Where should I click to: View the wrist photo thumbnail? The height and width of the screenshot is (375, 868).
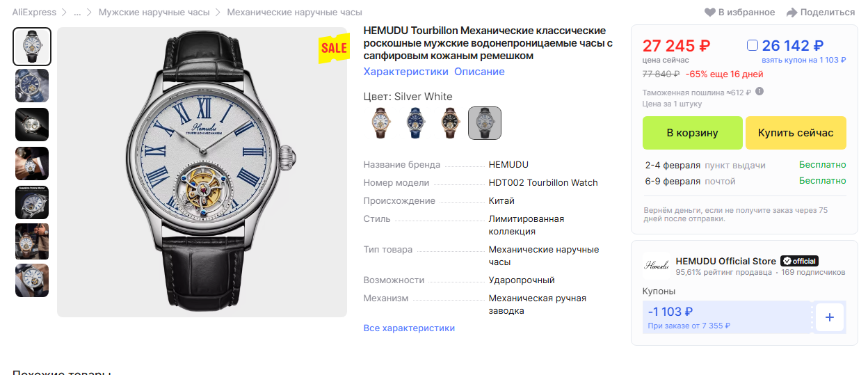point(32,163)
